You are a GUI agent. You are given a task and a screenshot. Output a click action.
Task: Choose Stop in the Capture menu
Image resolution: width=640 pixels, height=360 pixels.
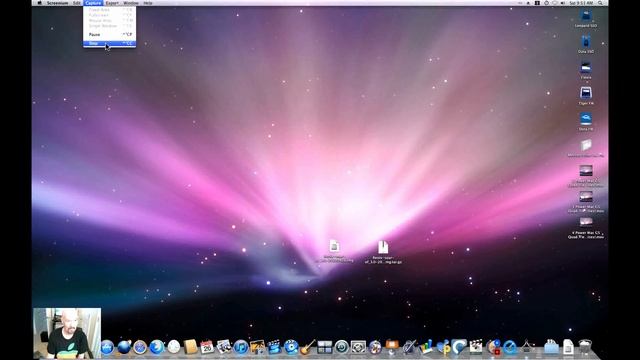(109, 43)
